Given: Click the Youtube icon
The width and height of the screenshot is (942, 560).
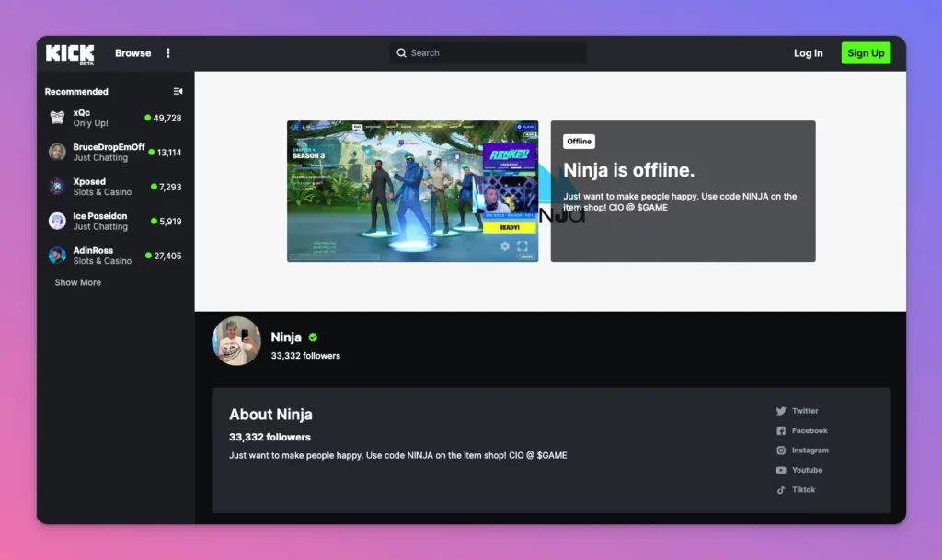Looking at the screenshot, I should 781,470.
